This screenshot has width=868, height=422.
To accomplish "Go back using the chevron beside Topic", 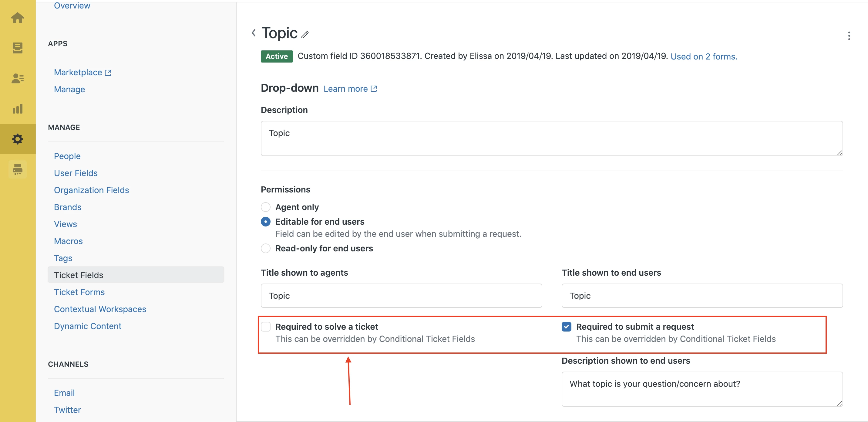I will tap(254, 33).
